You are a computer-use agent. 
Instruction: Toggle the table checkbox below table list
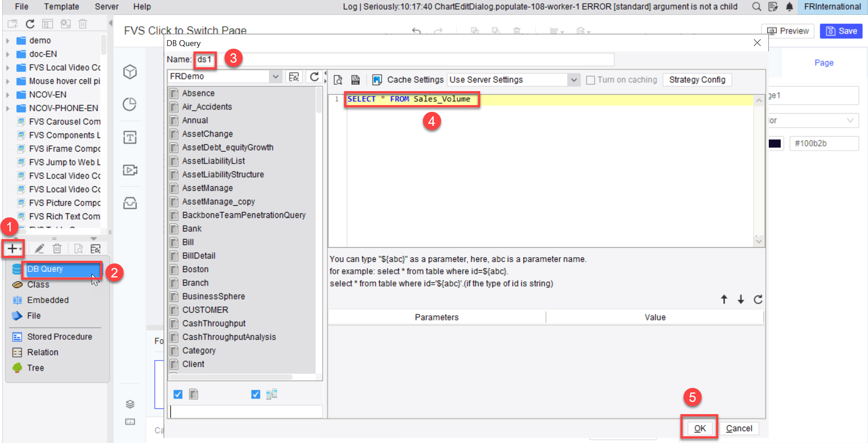click(x=178, y=394)
